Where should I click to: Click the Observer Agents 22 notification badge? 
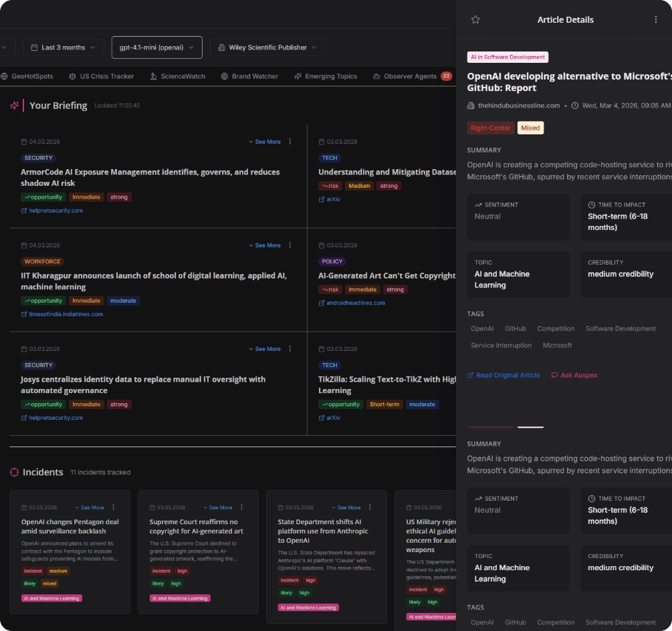click(x=446, y=76)
